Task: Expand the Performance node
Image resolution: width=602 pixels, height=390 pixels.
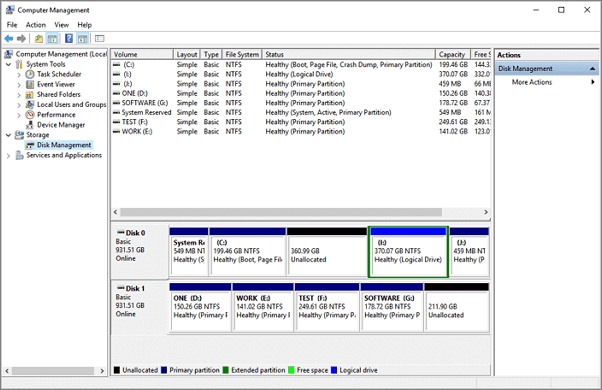Action: [x=19, y=115]
